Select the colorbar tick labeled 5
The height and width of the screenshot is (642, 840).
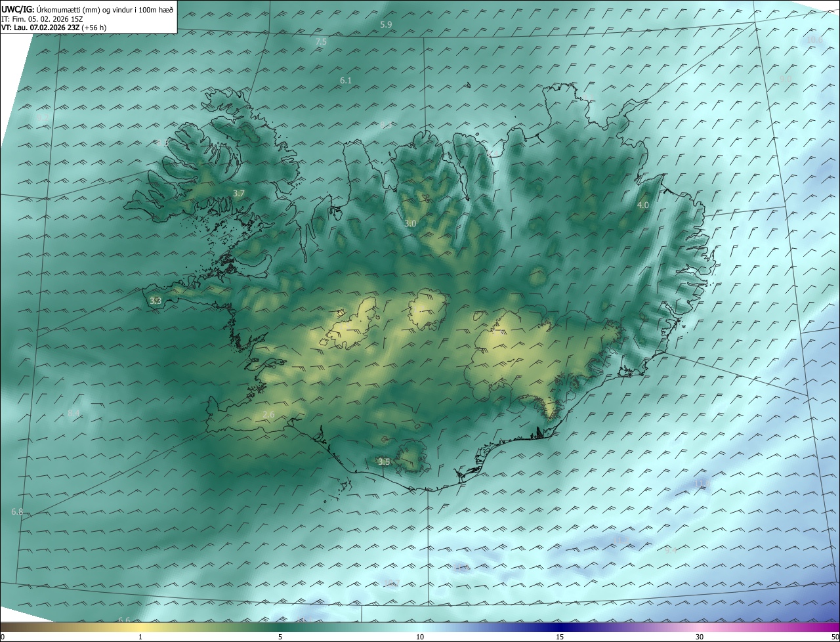280,637
